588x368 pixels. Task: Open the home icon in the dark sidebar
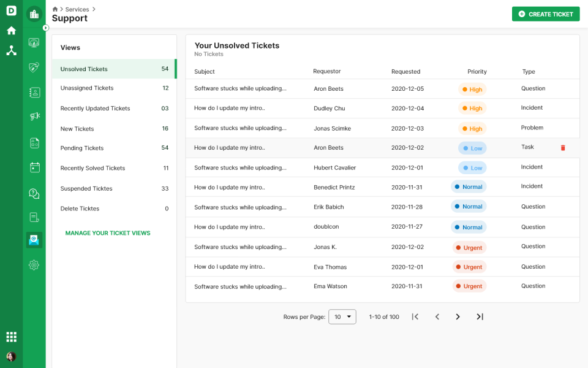[x=11, y=31]
